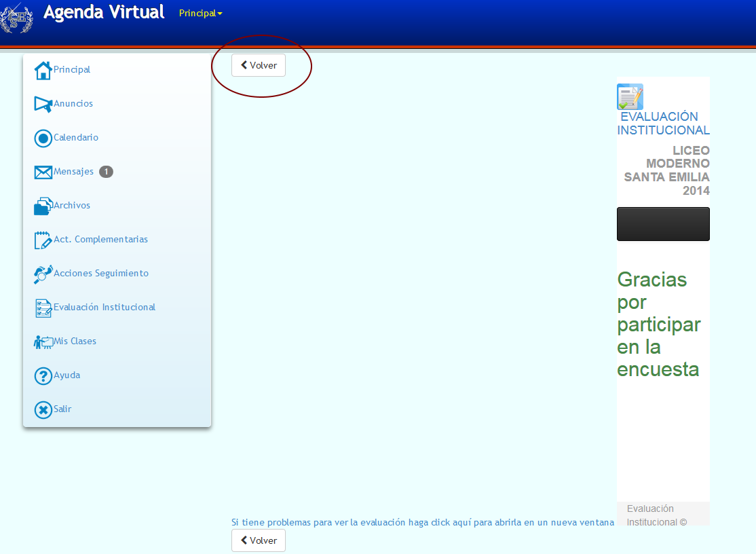Open evaluation in a new window link

point(423,522)
